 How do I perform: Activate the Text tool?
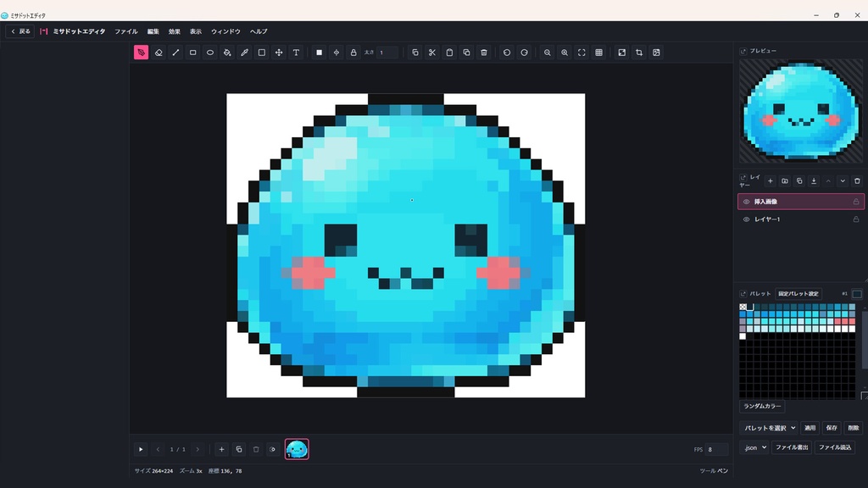click(x=296, y=53)
